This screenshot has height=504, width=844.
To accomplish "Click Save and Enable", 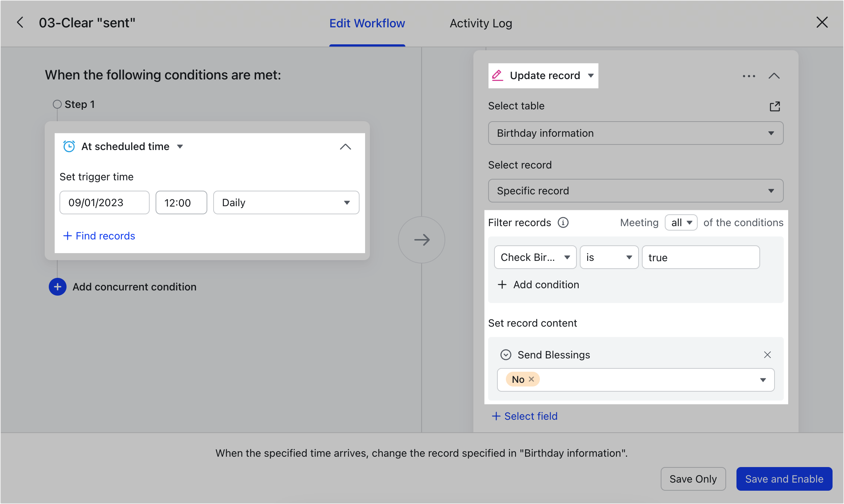I will coord(784,479).
